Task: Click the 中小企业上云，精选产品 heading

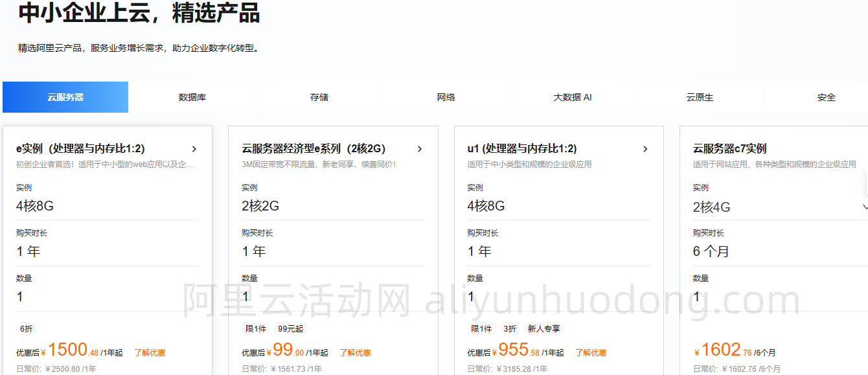Action: coord(139,13)
